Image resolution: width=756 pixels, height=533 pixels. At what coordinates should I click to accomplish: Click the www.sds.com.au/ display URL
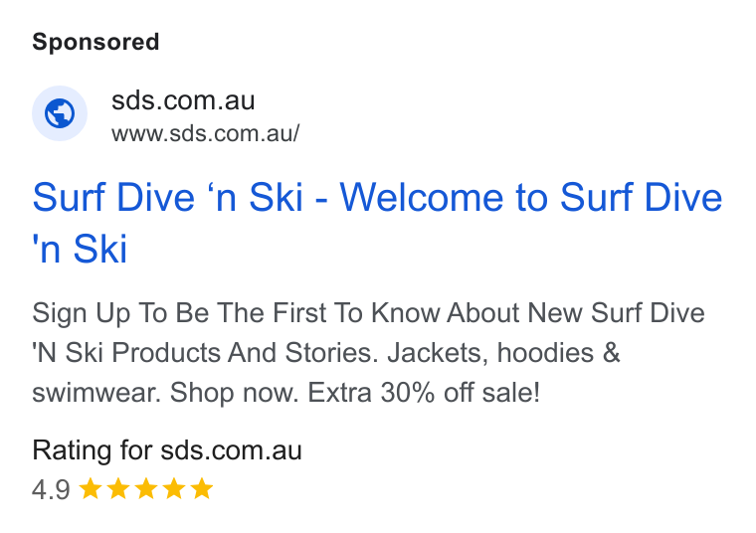pos(205,133)
